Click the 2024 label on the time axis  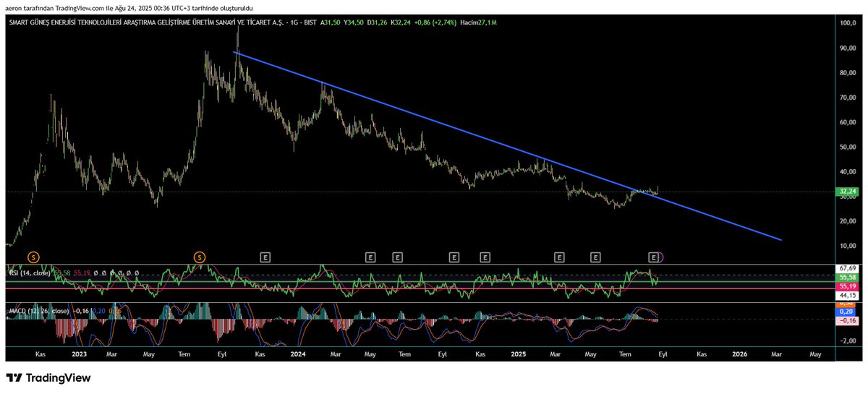(x=297, y=354)
